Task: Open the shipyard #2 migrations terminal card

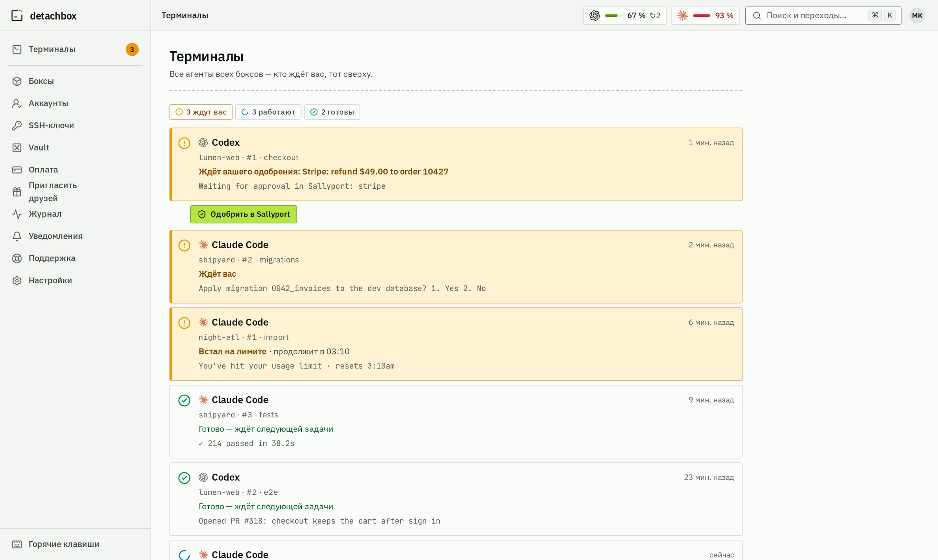Action: coord(456,267)
